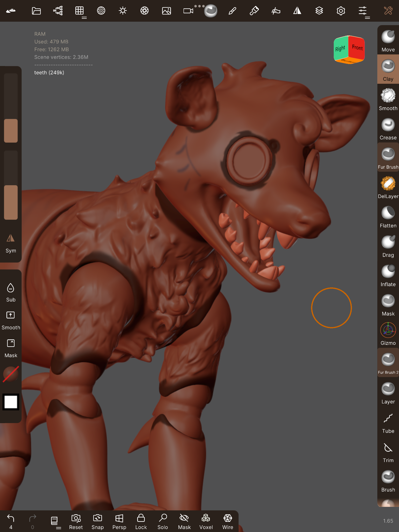Select the Drag tool
The image size is (399, 532).
[388, 246]
